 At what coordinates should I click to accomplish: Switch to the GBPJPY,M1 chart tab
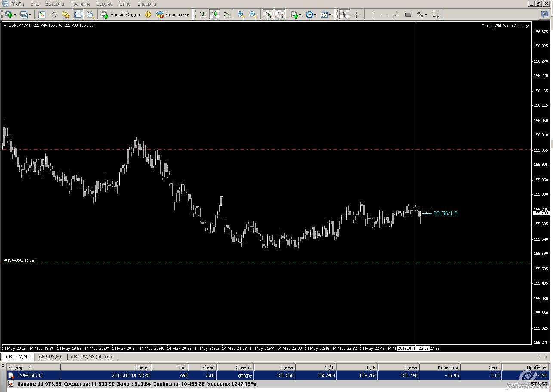[18, 357]
